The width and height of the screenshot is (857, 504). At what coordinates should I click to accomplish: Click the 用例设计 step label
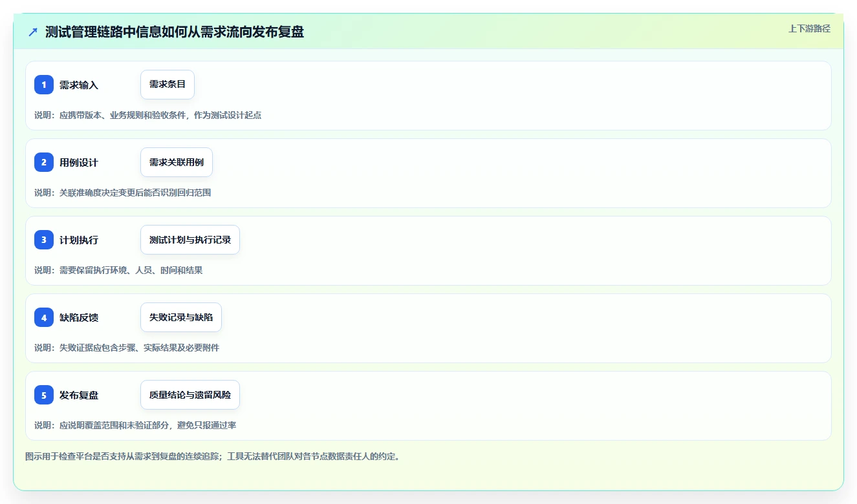pos(79,162)
